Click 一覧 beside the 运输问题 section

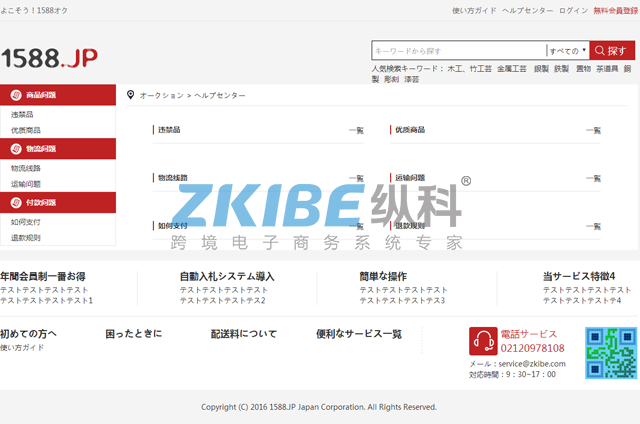(x=593, y=178)
